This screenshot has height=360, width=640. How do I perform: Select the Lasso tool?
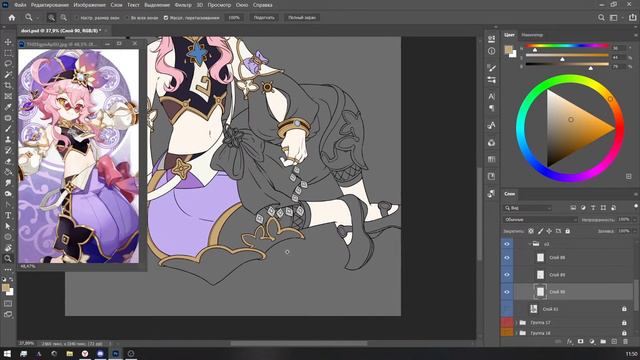pyautogui.click(x=8, y=64)
